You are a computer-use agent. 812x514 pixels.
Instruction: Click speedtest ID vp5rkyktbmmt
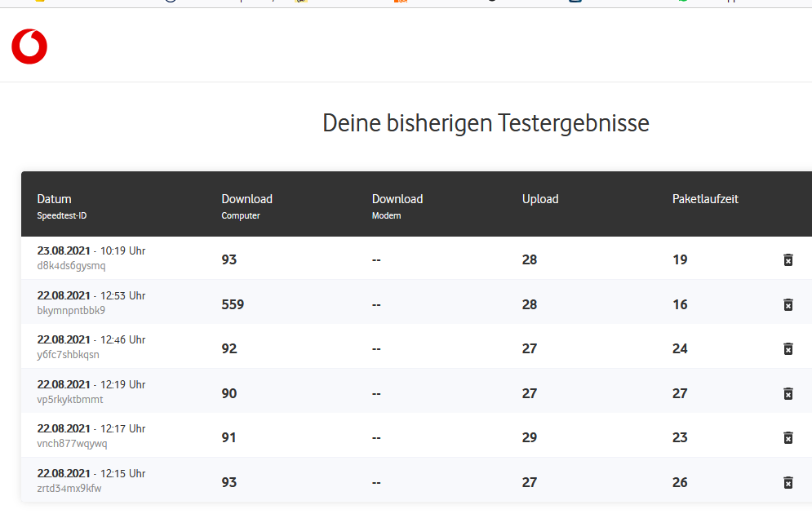70,400
